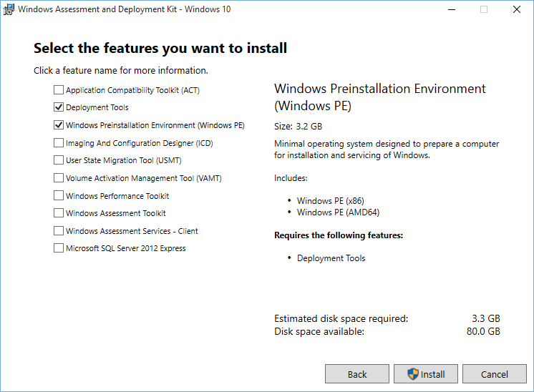Uncheck the Deployment Tools checkbox

(x=59, y=108)
